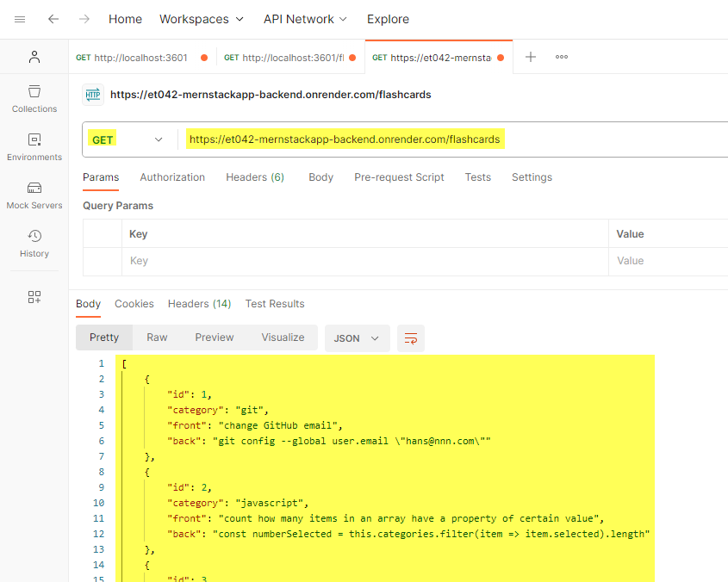
Task: Switch to the Preview view
Action: (215, 337)
